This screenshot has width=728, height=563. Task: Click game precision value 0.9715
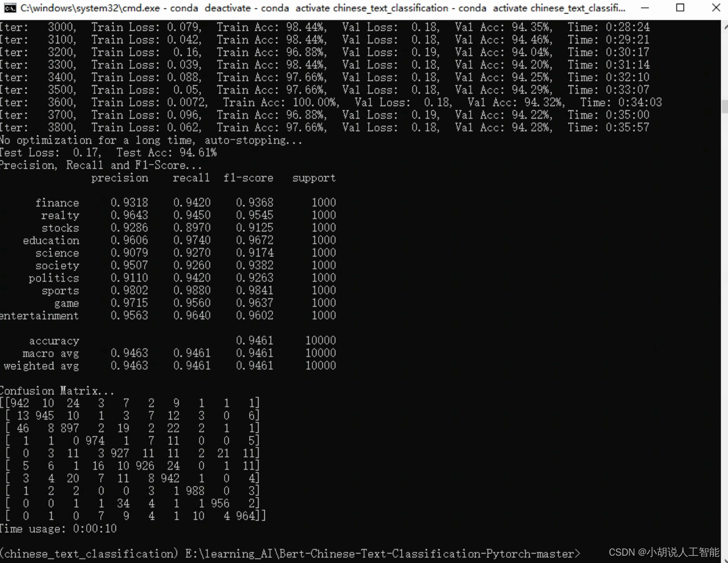[129, 303]
